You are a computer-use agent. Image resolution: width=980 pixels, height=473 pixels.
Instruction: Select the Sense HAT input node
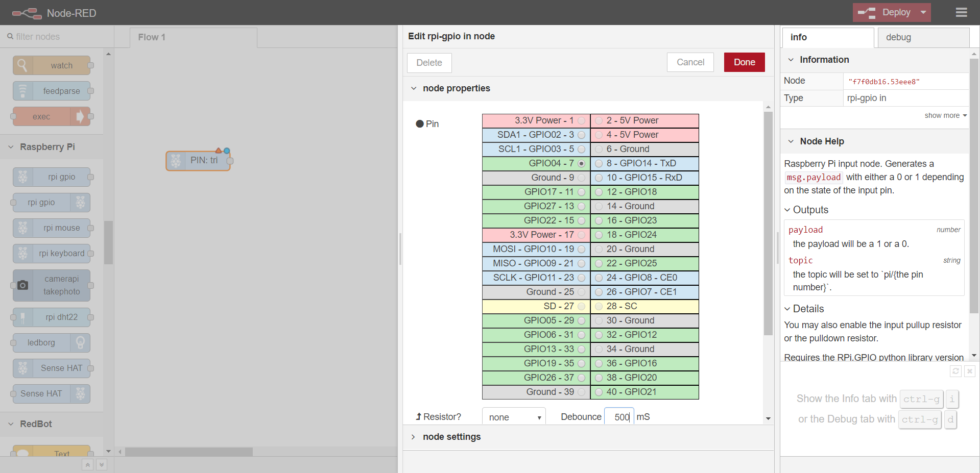pyautogui.click(x=52, y=368)
